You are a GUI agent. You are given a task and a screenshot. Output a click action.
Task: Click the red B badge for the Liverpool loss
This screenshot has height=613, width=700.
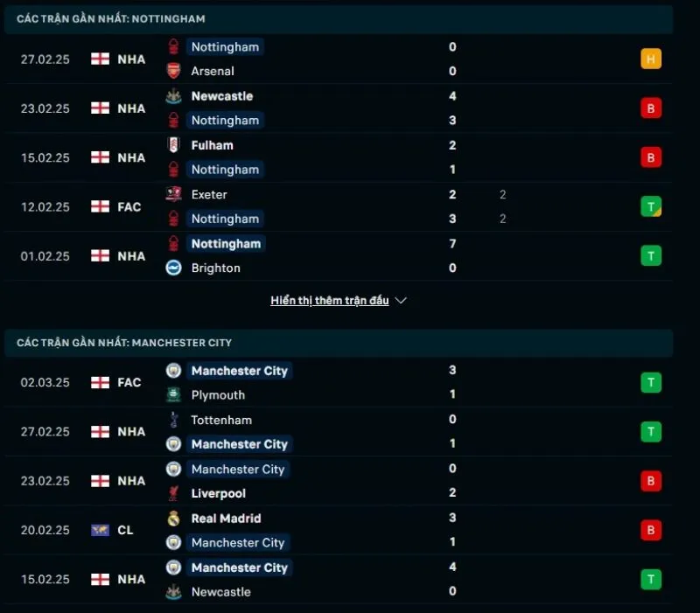click(x=651, y=481)
